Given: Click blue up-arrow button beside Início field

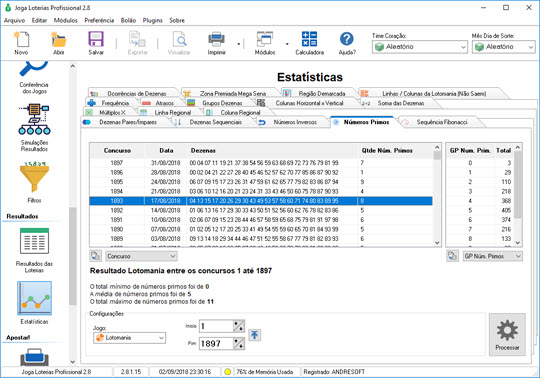Looking at the screenshot, I should click(255, 335).
